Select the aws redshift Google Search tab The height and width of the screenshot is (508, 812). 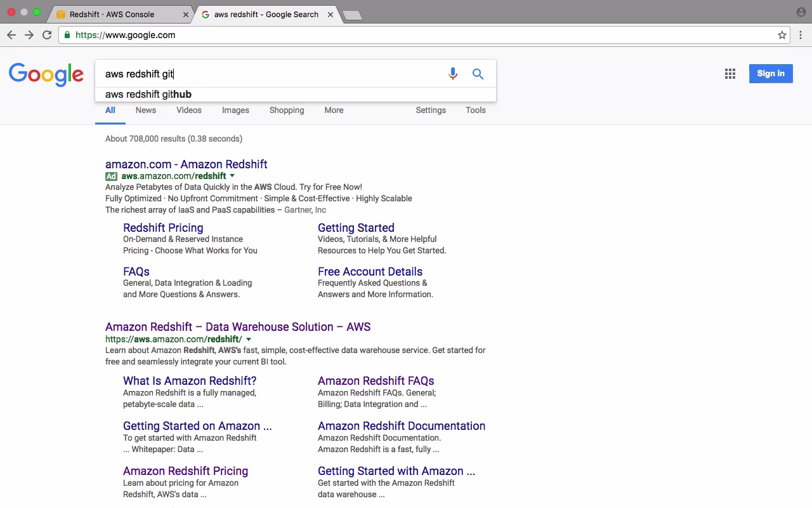(x=266, y=15)
